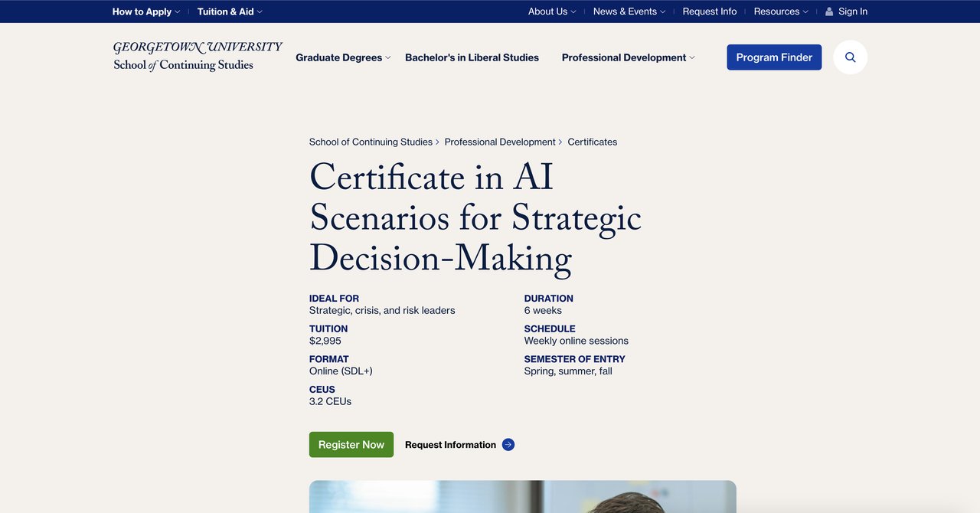Viewport: 980px width, 513px height.
Task: Click the page title Certificate in AI Scenarios
Action: click(x=475, y=218)
